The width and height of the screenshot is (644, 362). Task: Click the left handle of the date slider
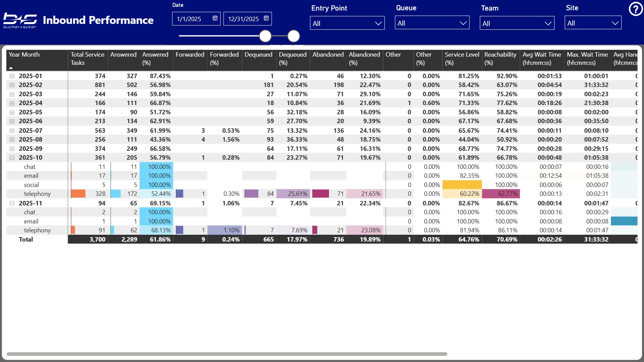click(x=265, y=36)
